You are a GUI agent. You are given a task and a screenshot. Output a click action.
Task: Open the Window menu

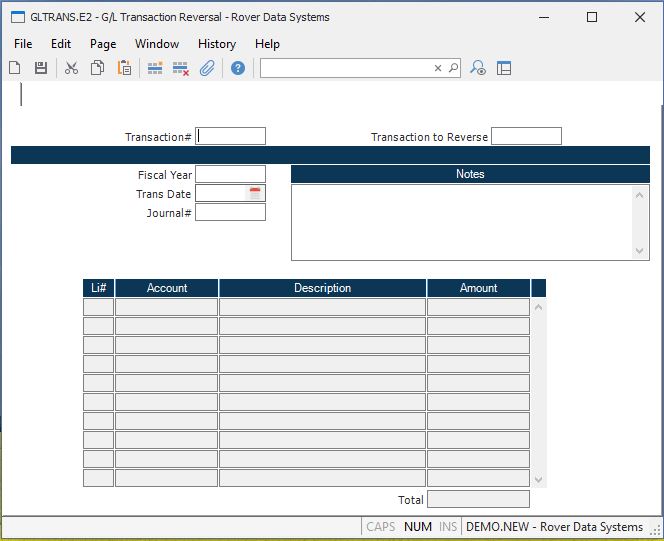[x=157, y=44]
